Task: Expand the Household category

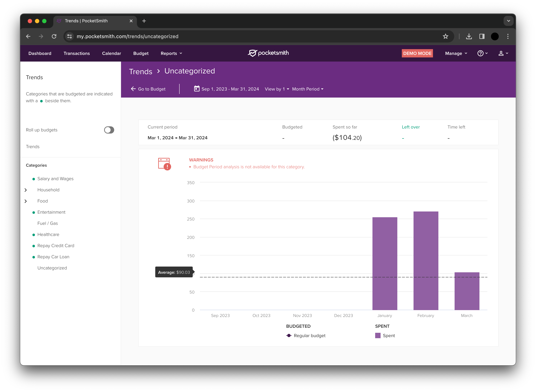Action: pos(26,190)
